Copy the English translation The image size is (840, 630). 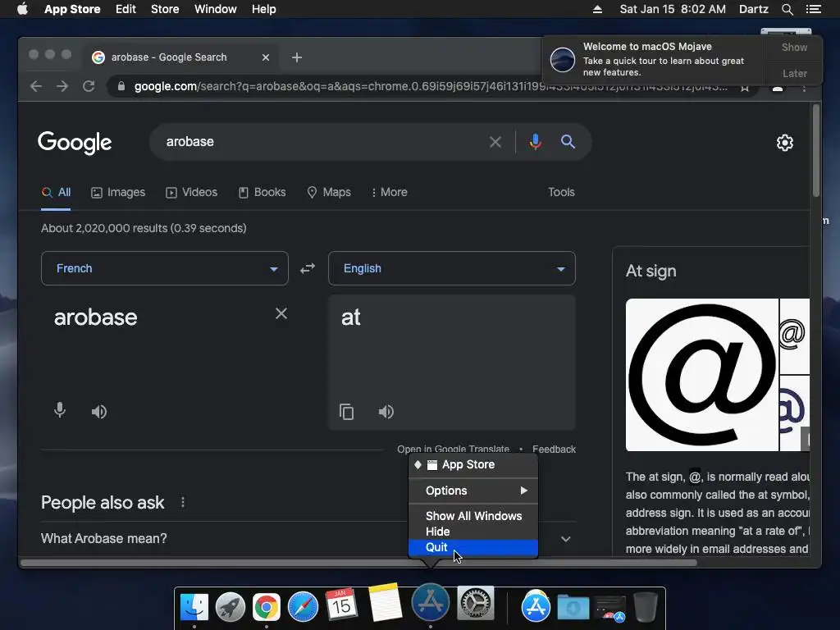coord(347,412)
